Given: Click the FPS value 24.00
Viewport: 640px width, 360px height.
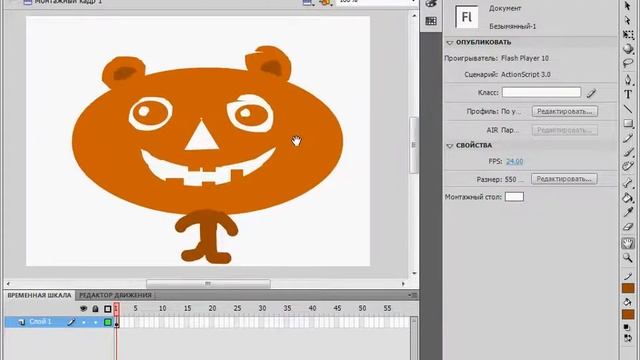Looking at the screenshot, I should (x=515, y=161).
